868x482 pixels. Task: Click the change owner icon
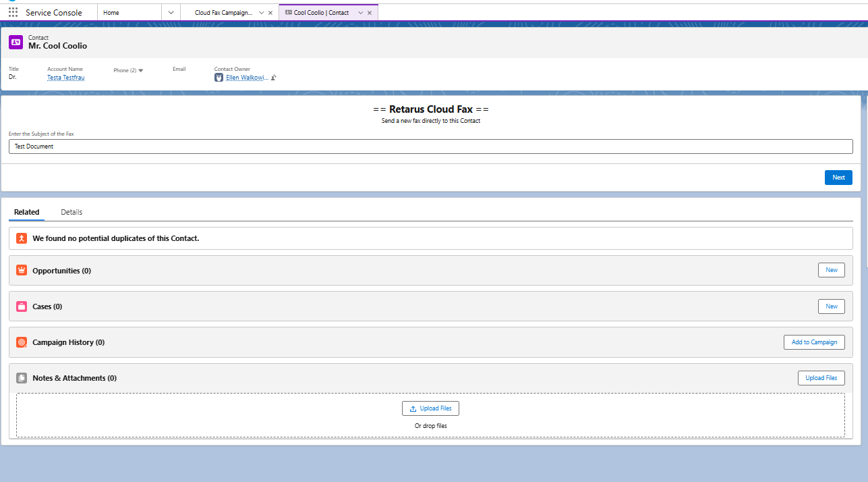coord(274,78)
